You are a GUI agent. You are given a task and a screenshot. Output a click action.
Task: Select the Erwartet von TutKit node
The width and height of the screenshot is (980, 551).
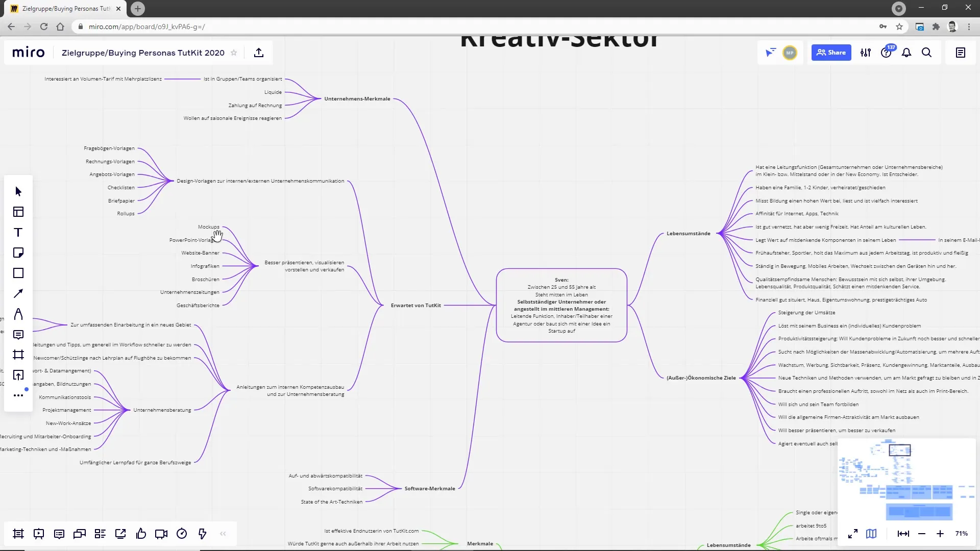tap(416, 305)
